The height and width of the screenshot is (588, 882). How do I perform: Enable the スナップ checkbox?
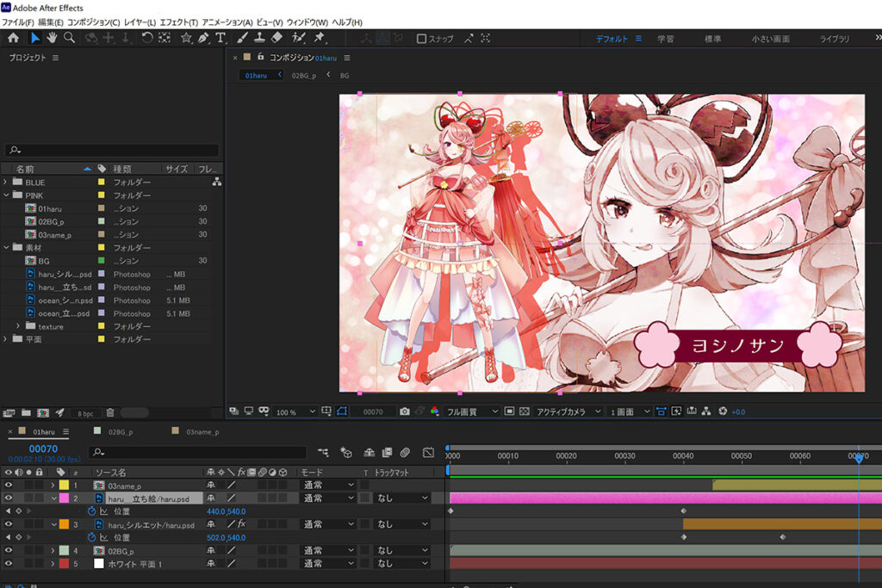point(421,39)
